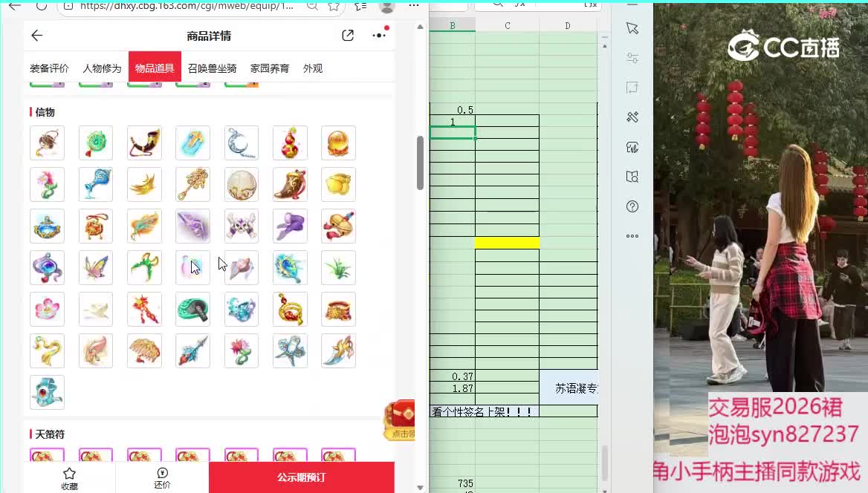Screen dimensions: 868x493
Task: Open the magic brush style icon in the sidebar
Action: pos(632,117)
